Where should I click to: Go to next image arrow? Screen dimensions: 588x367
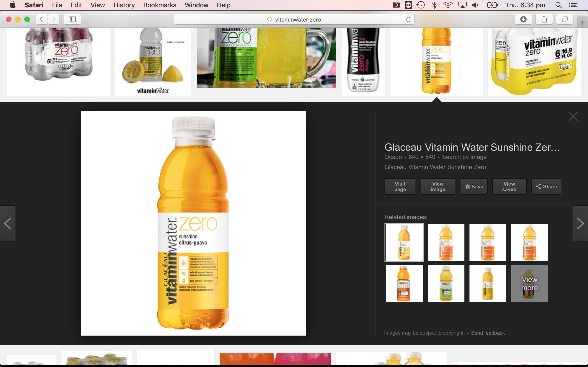tap(580, 224)
